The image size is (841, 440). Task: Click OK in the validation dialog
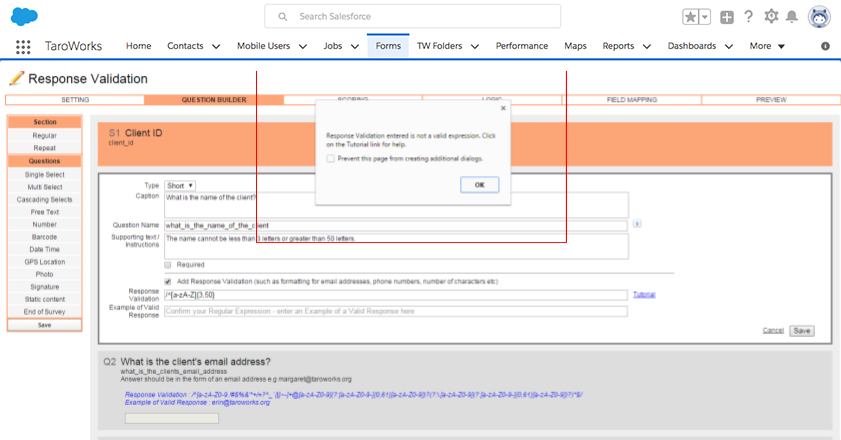point(479,185)
